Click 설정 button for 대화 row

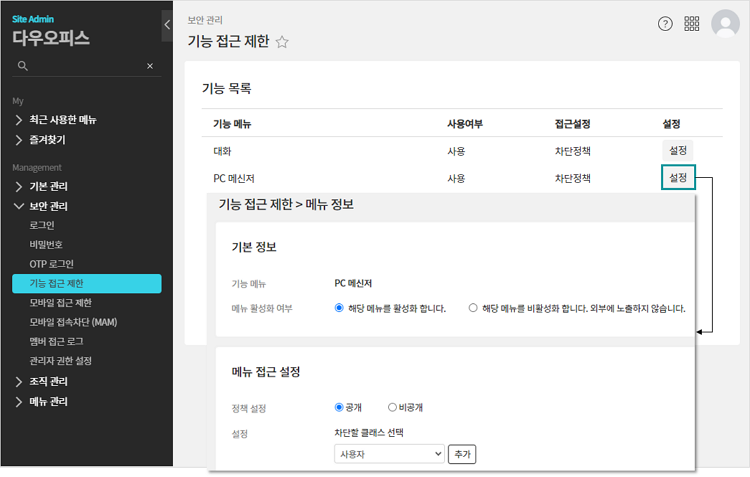pyautogui.click(x=678, y=150)
